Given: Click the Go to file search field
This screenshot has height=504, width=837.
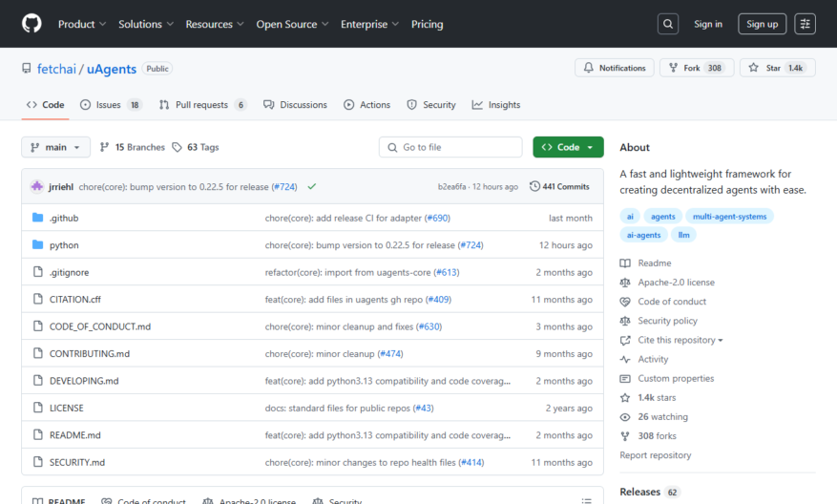Looking at the screenshot, I should pyautogui.click(x=450, y=147).
